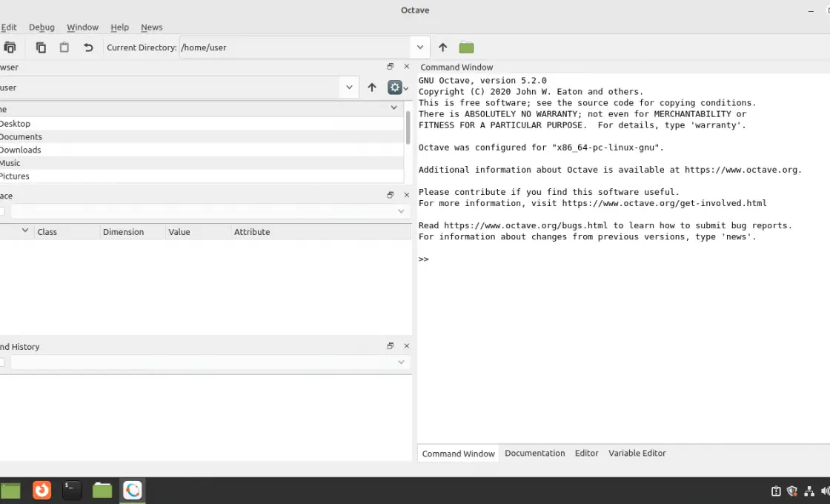The width and height of the screenshot is (830, 504).
Task: Sort Workspace by the Attribute column
Action: (x=321, y=232)
